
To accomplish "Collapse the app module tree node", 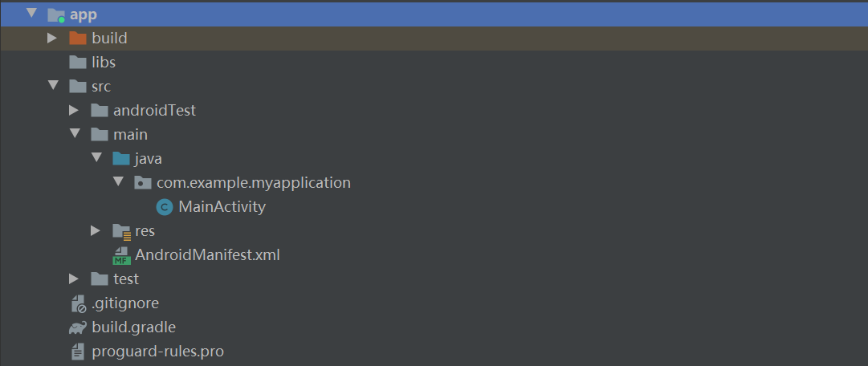I will 31,14.
